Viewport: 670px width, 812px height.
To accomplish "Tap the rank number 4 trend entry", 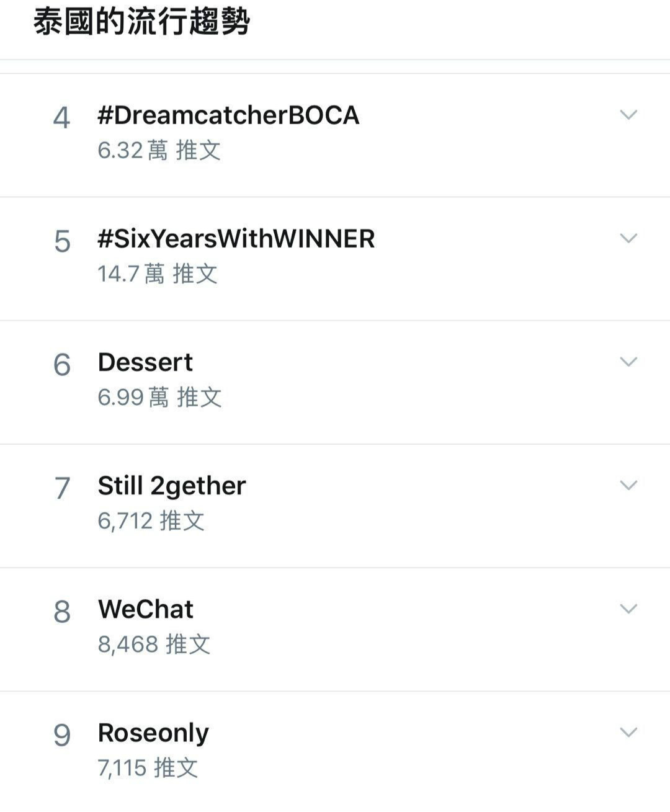I will tap(61, 118).
